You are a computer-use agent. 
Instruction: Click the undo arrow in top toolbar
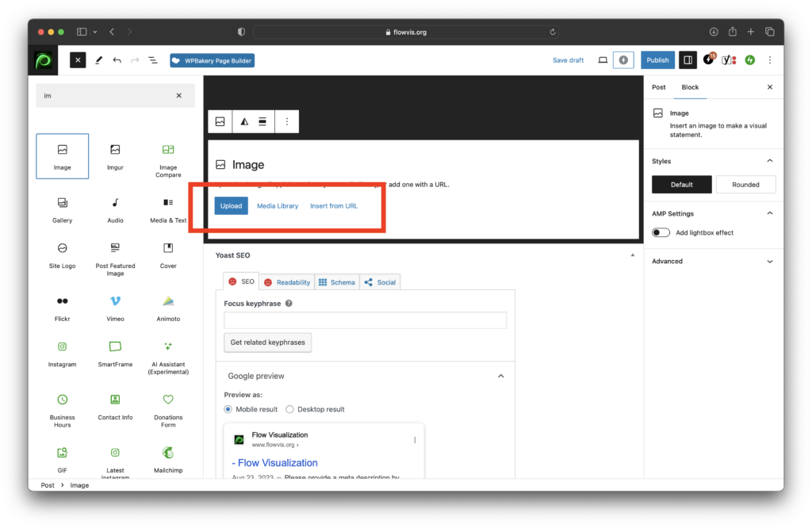click(x=117, y=60)
